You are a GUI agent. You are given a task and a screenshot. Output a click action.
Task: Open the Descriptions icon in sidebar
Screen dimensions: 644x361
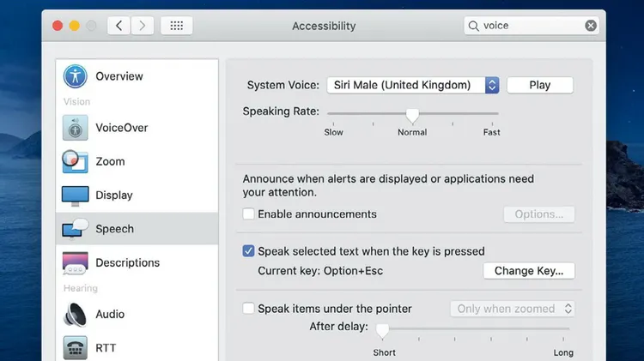76,262
